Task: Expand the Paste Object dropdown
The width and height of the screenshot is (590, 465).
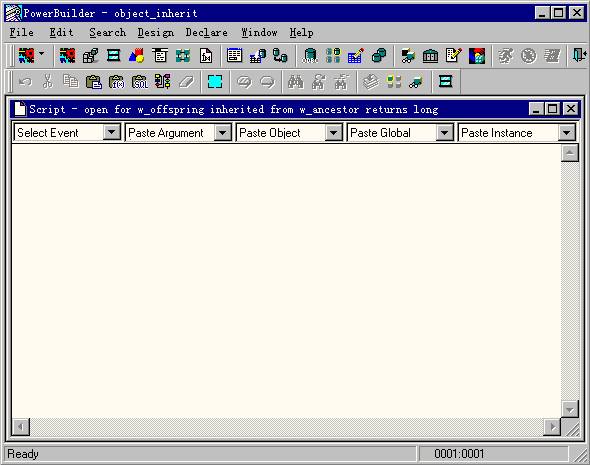Action: click(x=333, y=132)
